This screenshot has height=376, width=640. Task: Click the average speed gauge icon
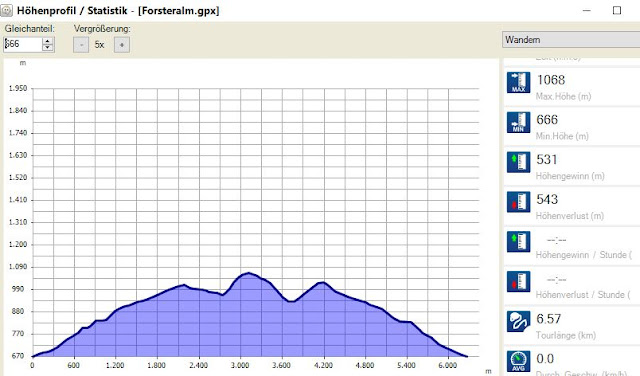click(518, 361)
